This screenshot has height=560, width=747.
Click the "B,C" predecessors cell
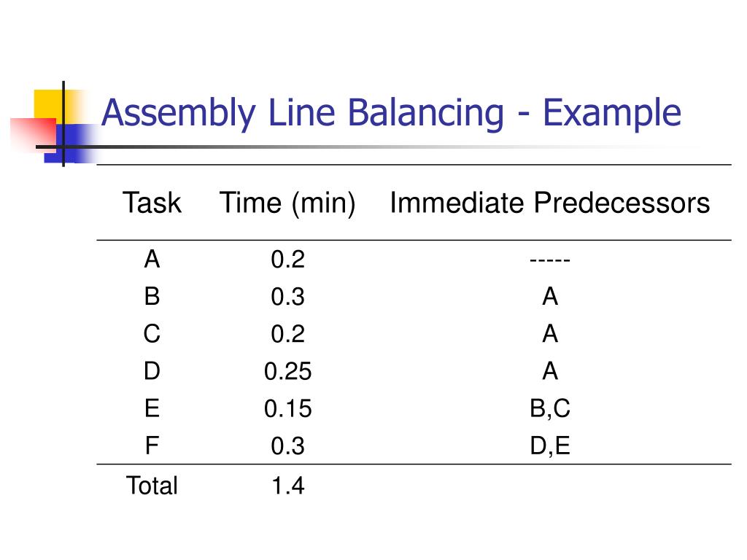550,409
